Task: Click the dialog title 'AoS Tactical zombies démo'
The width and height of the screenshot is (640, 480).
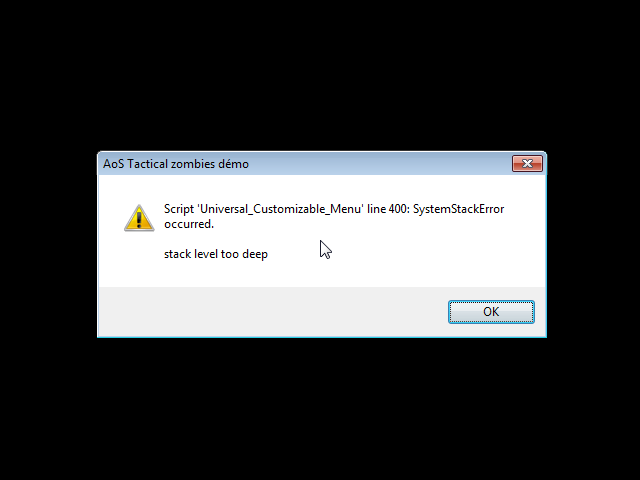Action: 176,164
